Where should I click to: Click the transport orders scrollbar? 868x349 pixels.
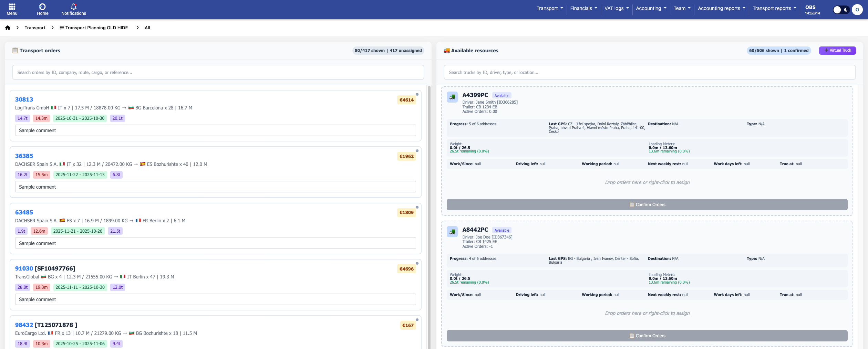coord(429,207)
